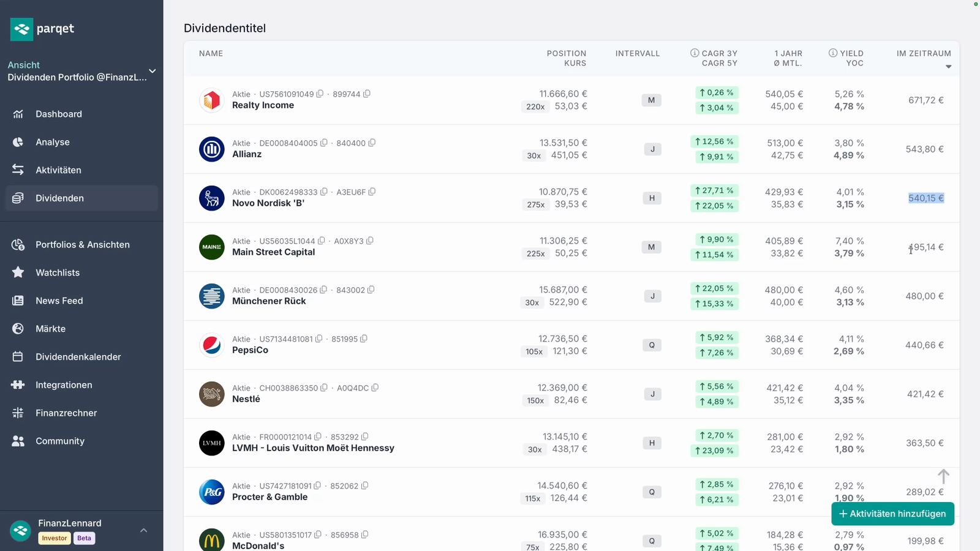Screen dimensions: 980x551
Task: Copy Novo Nordisk WKN A3EU6F
Action: point(372,192)
